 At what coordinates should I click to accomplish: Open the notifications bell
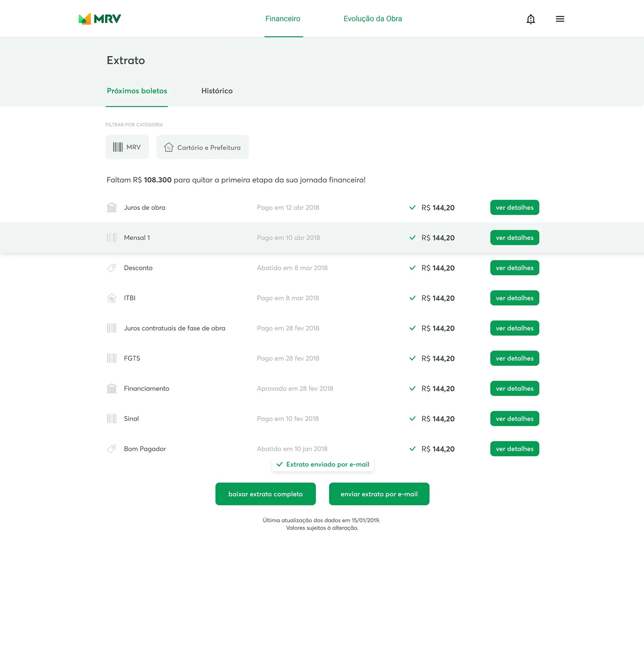530,19
